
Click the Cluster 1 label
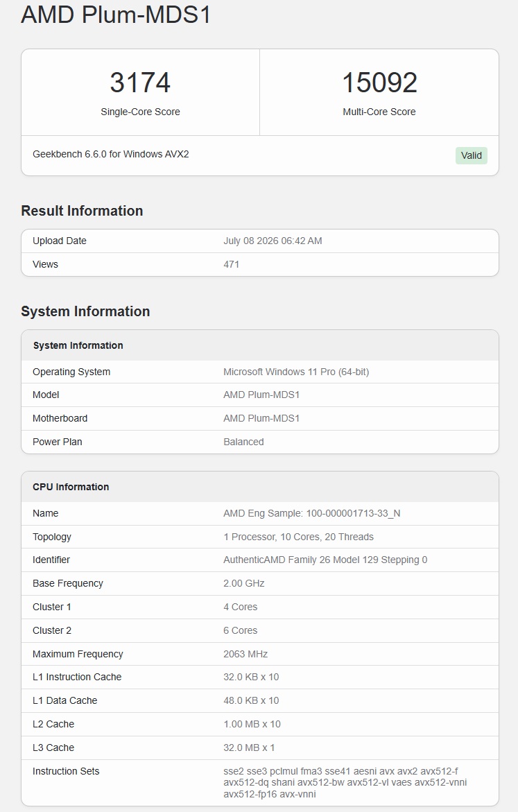click(52, 607)
